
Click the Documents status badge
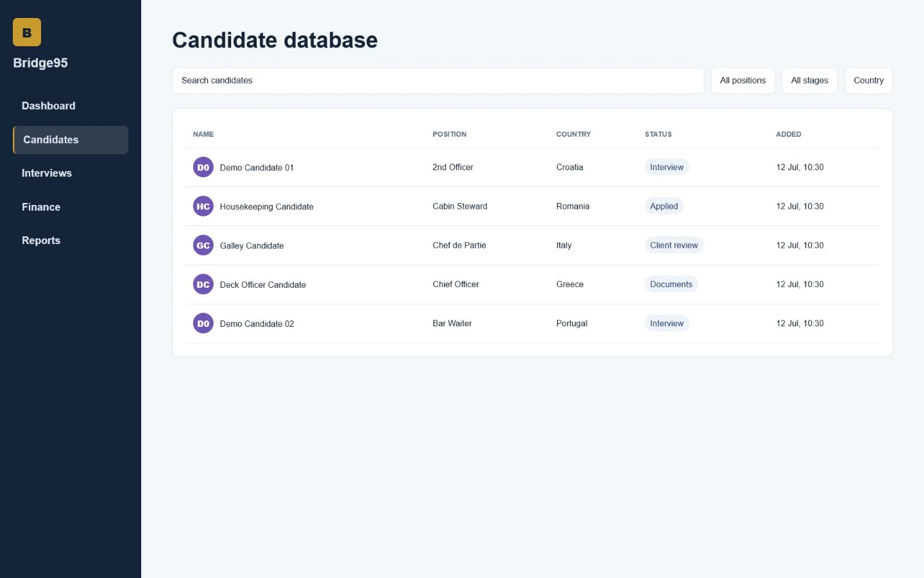pyautogui.click(x=671, y=285)
